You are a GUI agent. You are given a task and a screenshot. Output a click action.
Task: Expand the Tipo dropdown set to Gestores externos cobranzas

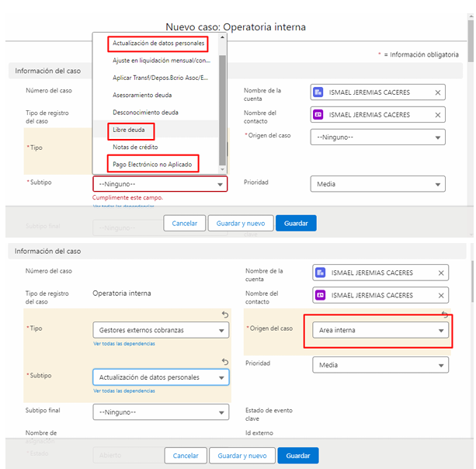[x=160, y=330]
